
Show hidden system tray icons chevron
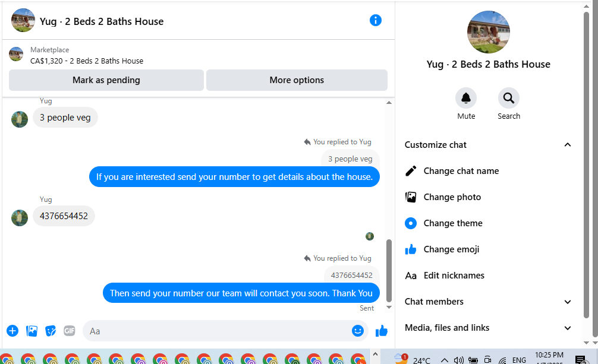tap(444, 360)
